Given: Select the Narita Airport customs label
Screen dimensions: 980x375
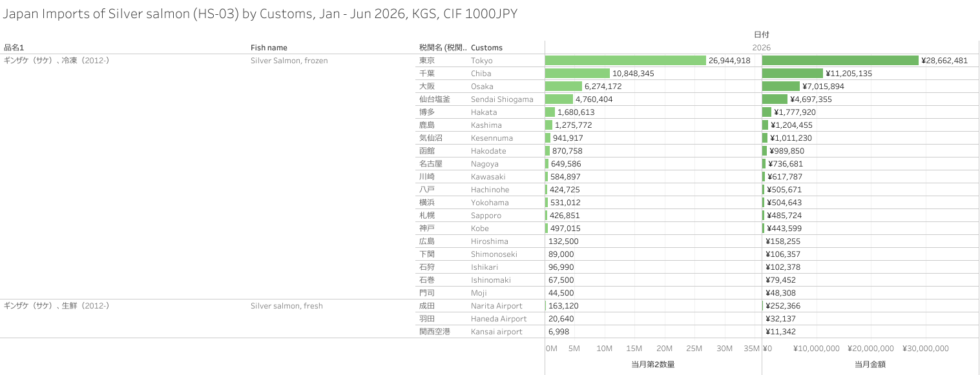Looking at the screenshot, I should click(496, 306).
